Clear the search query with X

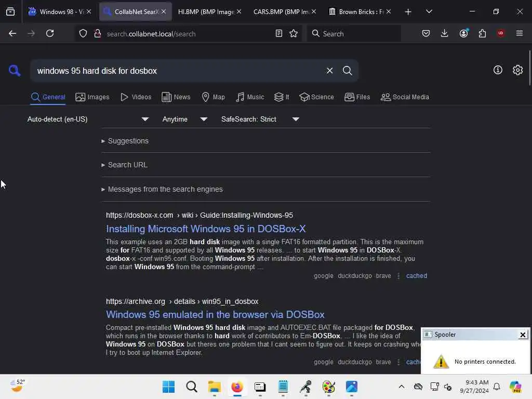[329, 71]
